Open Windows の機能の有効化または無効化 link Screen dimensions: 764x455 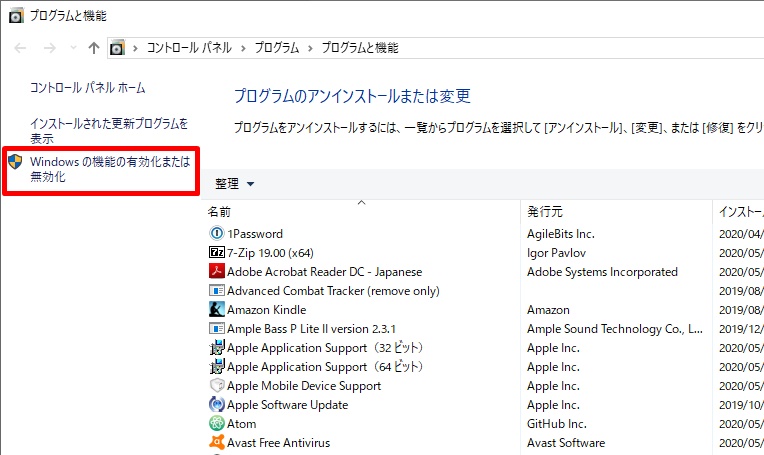click(x=110, y=169)
